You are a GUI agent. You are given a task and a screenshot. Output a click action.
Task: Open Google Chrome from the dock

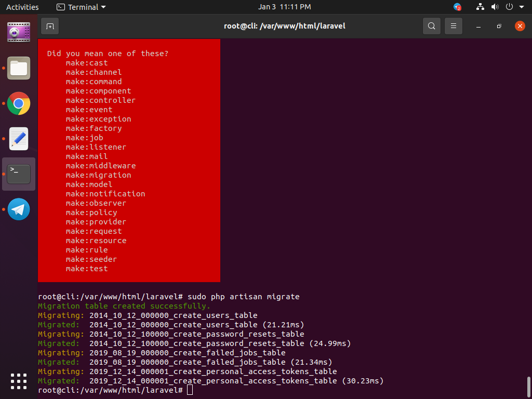tap(18, 103)
